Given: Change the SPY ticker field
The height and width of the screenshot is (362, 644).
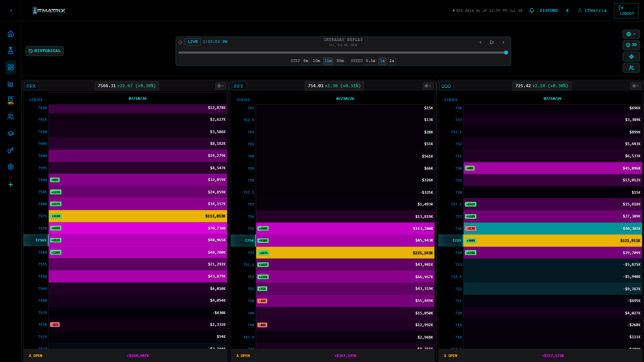Looking at the screenshot, I should tap(239, 86).
